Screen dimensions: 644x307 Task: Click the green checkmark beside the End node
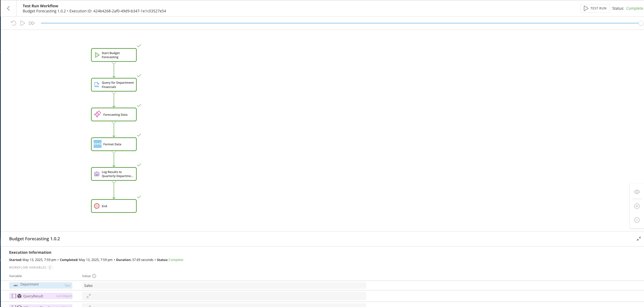click(x=139, y=197)
